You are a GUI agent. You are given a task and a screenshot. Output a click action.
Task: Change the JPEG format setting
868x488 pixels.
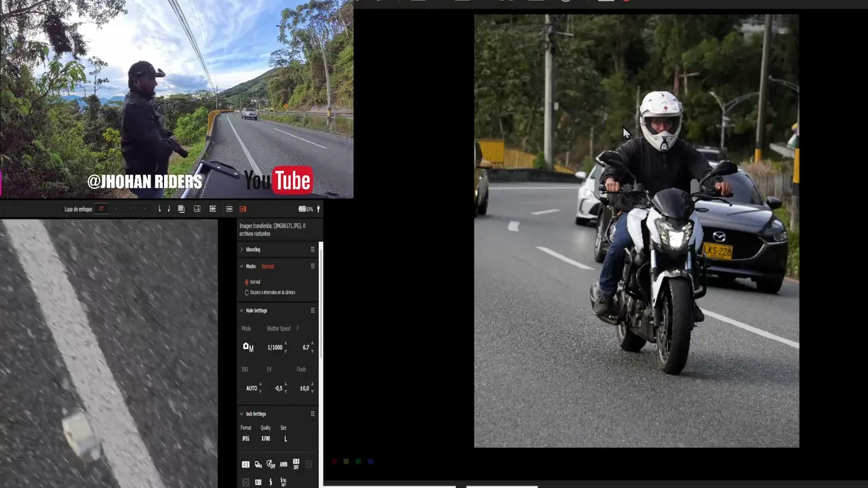coord(245,439)
